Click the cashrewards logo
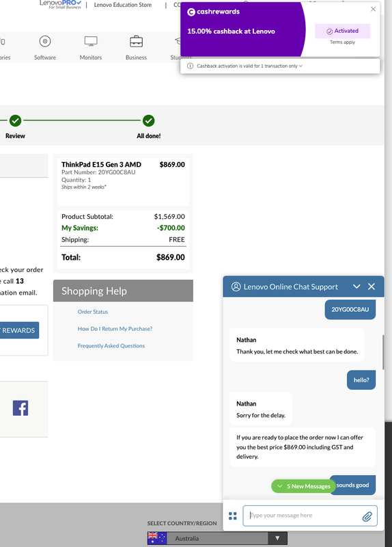 pyautogui.click(x=214, y=12)
